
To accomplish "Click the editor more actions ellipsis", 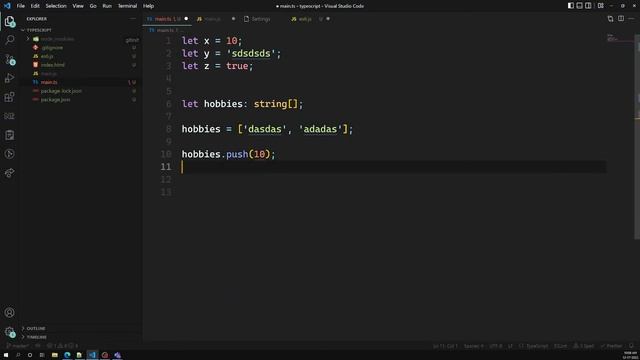I will pos(631,19).
